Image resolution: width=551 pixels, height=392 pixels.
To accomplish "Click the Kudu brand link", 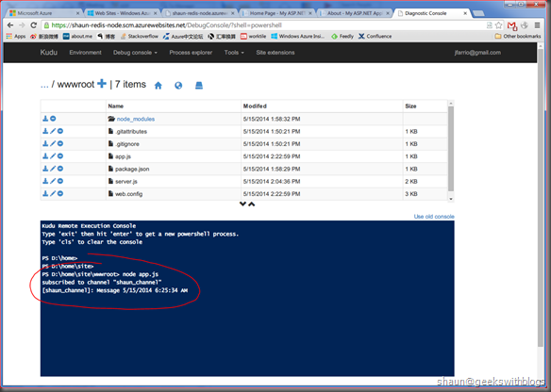I will click(48, 52).
